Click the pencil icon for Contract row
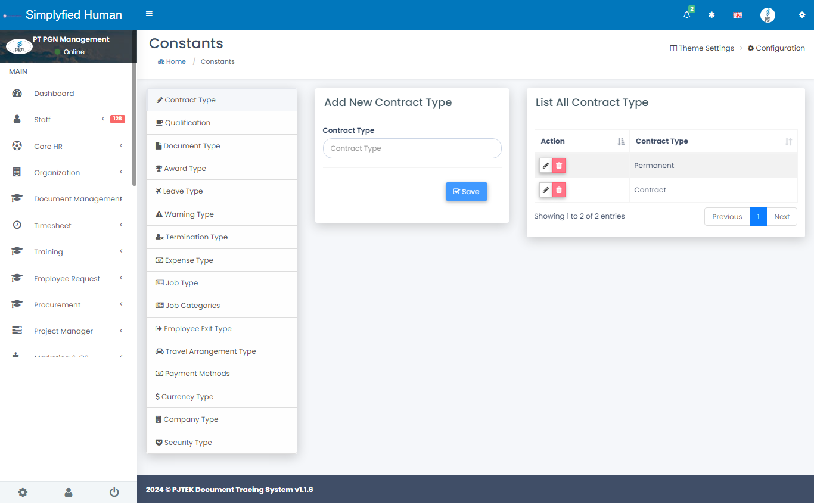This screenshot has height=504, width=814. tap(546, 190)
